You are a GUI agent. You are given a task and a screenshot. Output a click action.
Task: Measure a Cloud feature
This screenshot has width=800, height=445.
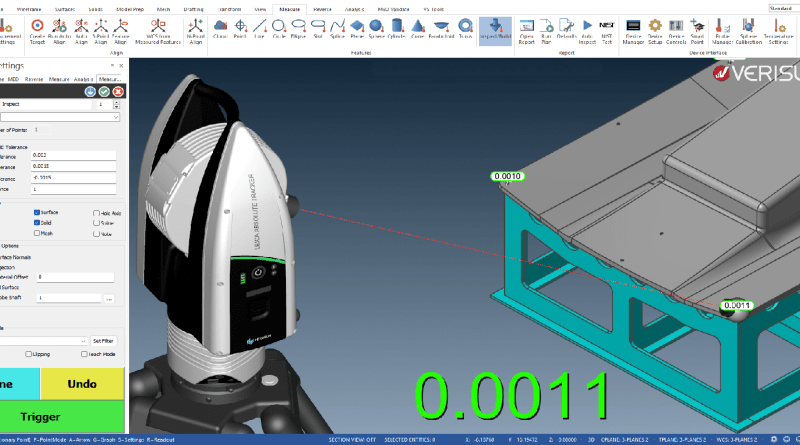coord(220,29)
